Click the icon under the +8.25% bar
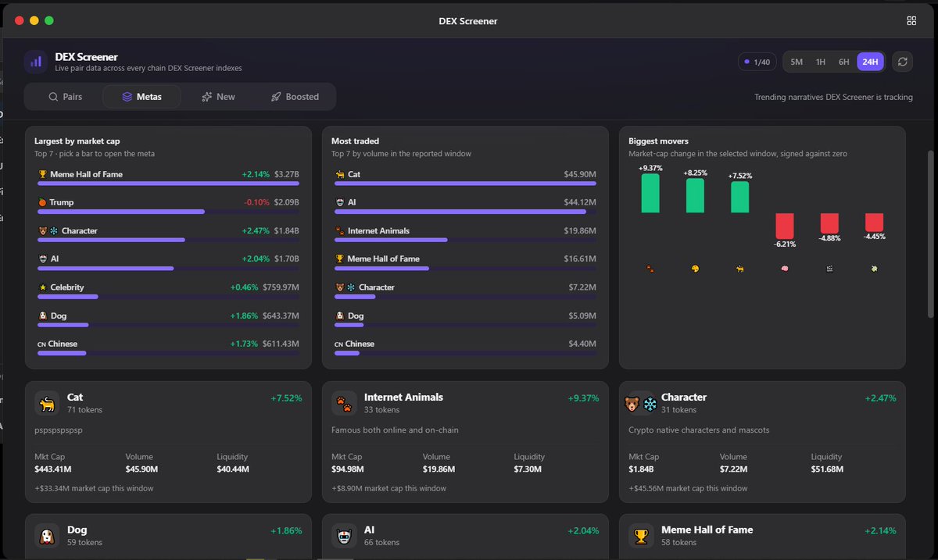Image resolution: width=938 pixels, height=560 pixels. click(x=695, y=268)
